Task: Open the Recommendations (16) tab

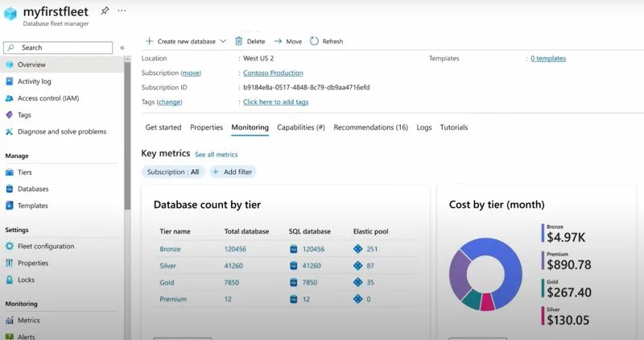Action: 370,127
